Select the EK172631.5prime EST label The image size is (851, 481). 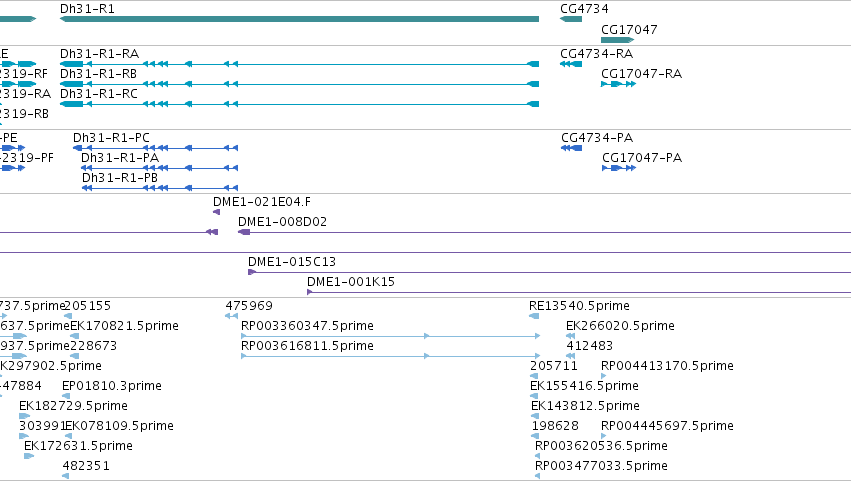[78, 446]
